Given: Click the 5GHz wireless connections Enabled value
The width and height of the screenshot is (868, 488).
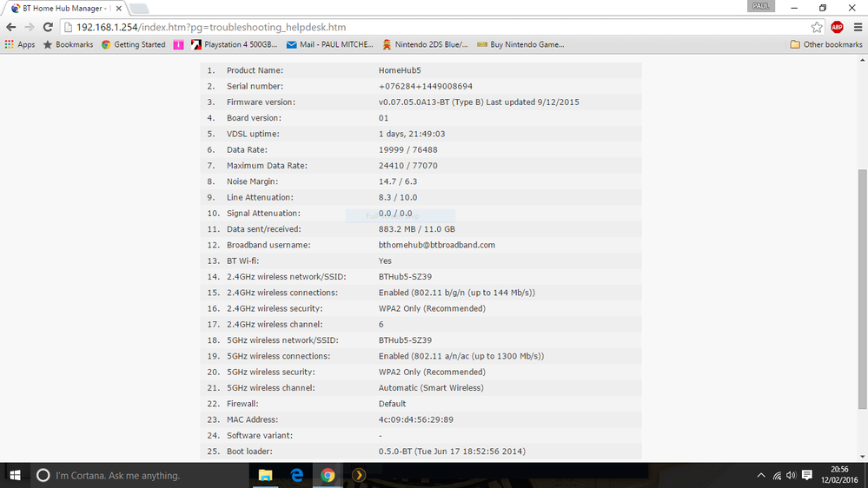Looking at the screenshot, I should click(461, 356).
